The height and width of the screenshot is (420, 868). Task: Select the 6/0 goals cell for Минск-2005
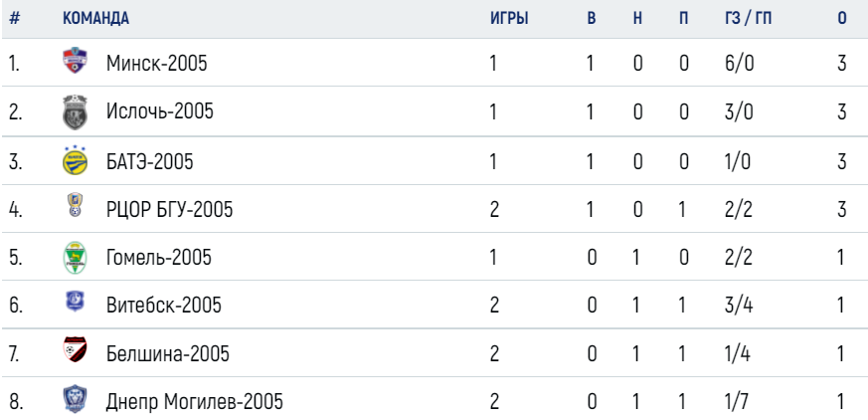click(739, 64)
